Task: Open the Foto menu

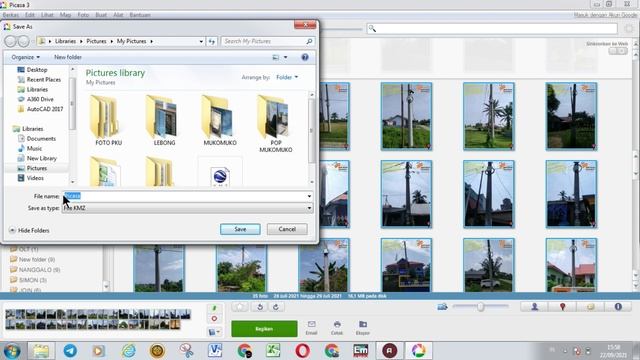Action: coord(83,15)
